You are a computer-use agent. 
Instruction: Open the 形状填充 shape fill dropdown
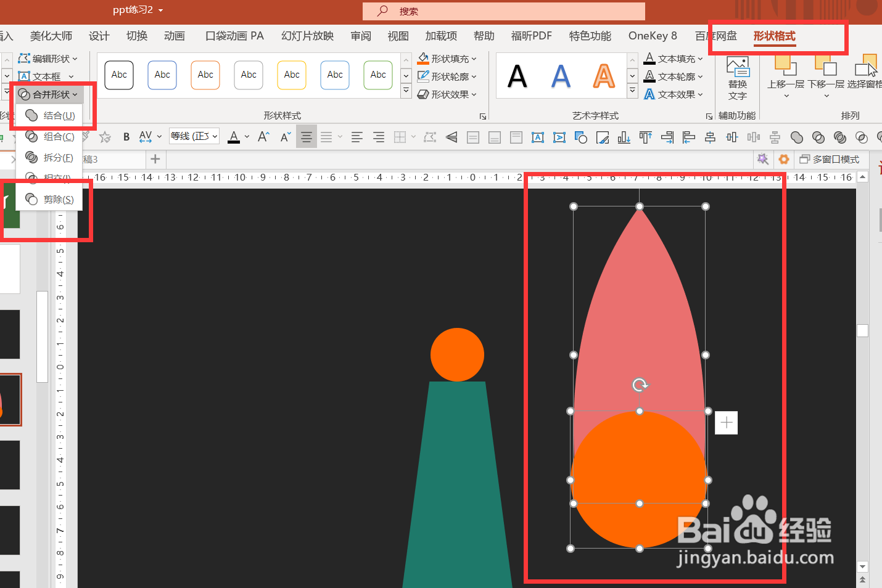447,59
